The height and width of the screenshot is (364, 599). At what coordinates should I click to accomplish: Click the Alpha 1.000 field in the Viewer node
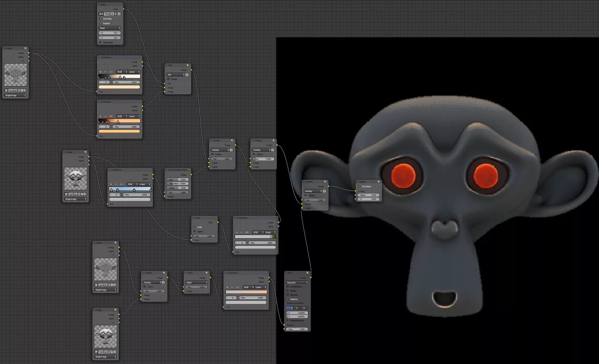[x=368, y=195]
